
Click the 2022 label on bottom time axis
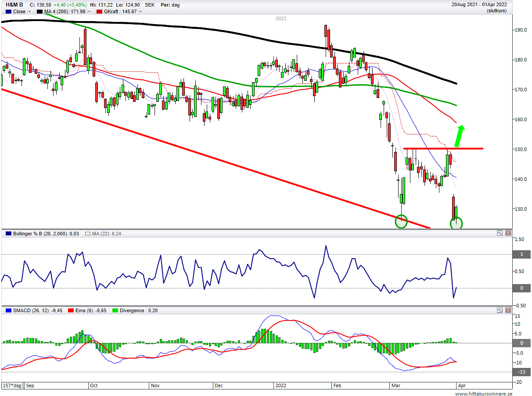pos(280,386)
